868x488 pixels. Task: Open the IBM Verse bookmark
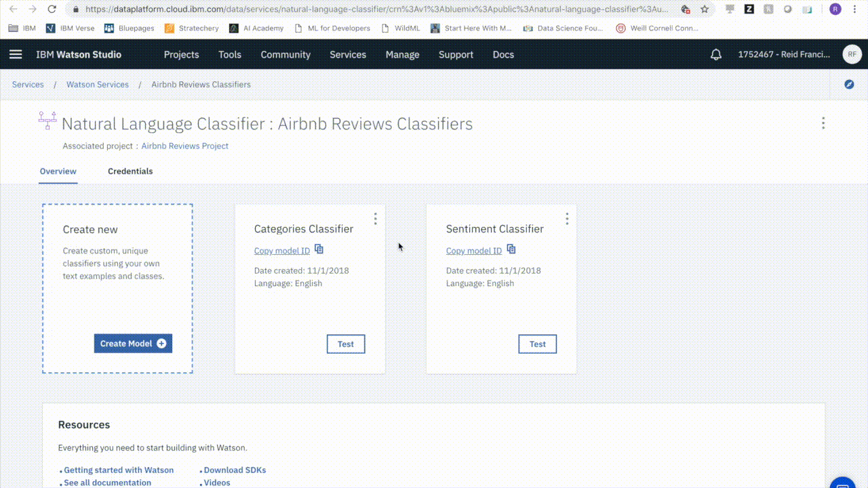[x=71, y=28]
